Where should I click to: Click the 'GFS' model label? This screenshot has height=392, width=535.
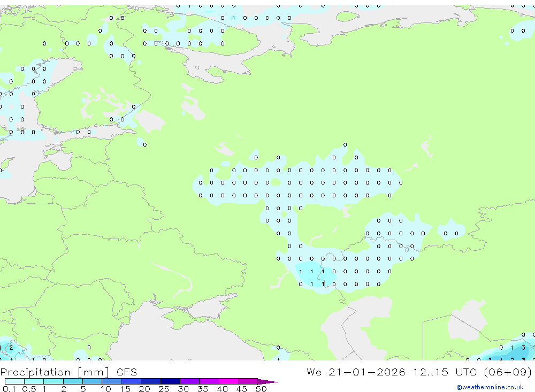[x=127, y=372]
